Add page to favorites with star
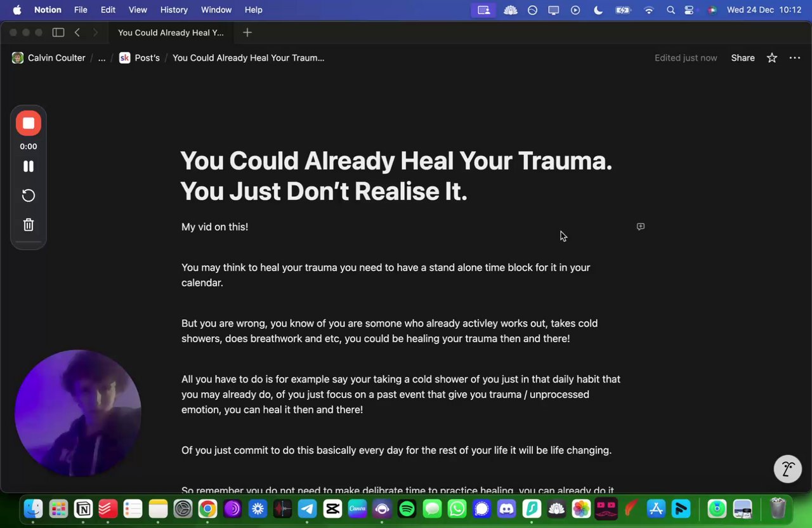 click(x=772, y=58)
